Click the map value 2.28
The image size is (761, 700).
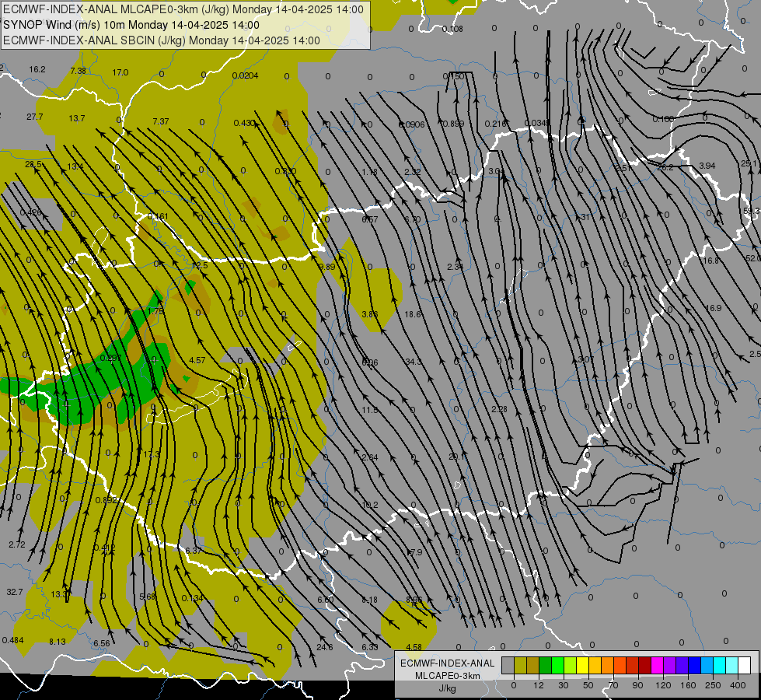(x=499, y=409)
